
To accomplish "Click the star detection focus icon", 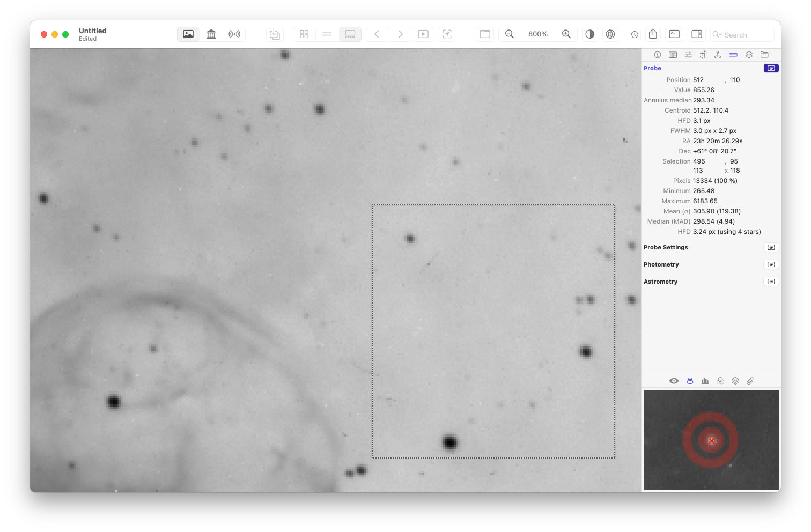I will [x=447, y=34].
